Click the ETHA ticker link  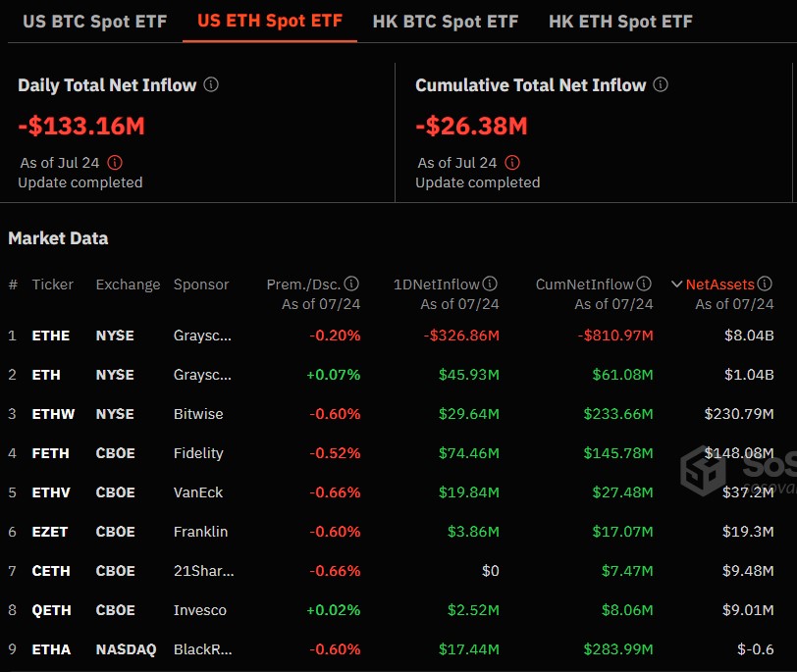52,649
